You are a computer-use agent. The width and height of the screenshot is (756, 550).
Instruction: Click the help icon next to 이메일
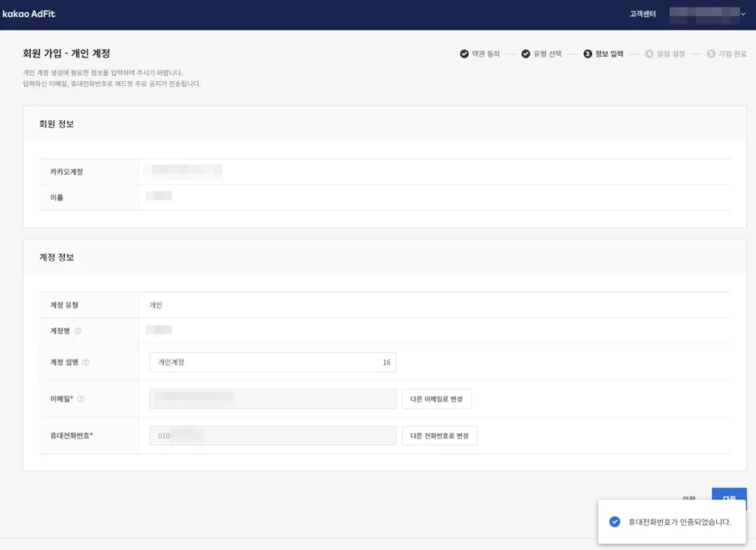click(81, 399)
